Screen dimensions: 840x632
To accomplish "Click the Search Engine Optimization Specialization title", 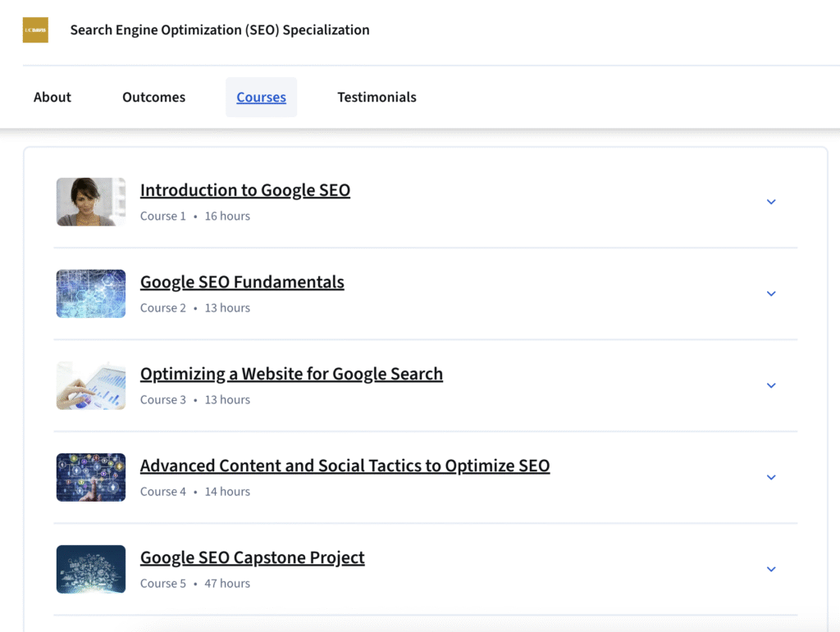I will [x=220, y=30].
